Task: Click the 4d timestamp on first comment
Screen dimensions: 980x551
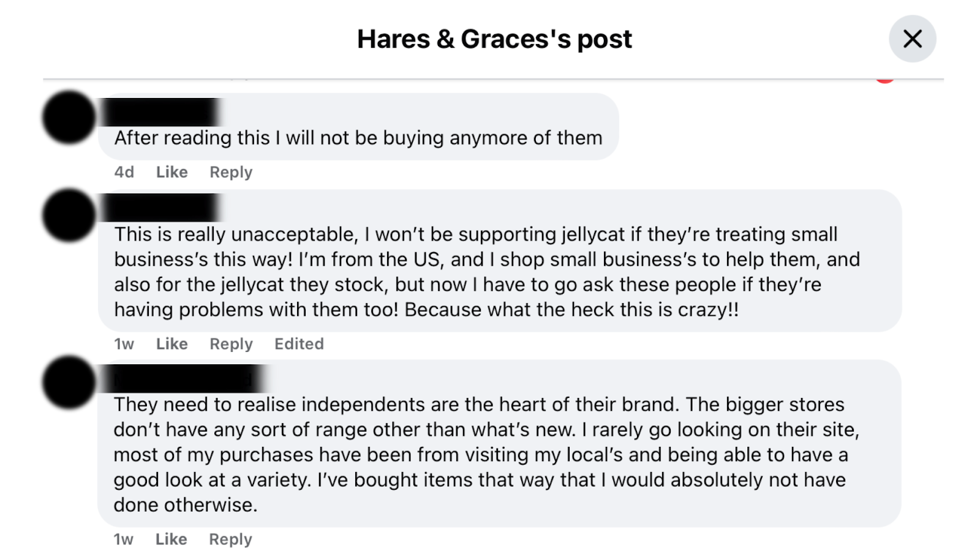Action: pyautogui.click(x=124, y=172)
